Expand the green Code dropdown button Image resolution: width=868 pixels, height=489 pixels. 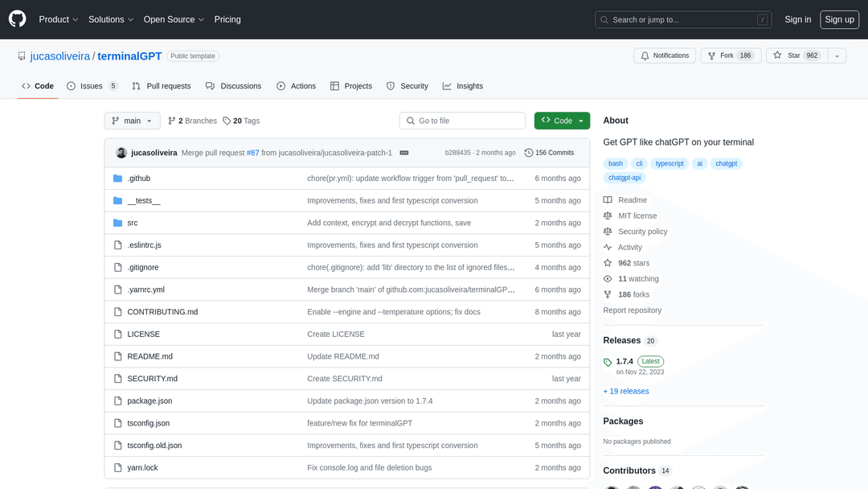[562, 121]
